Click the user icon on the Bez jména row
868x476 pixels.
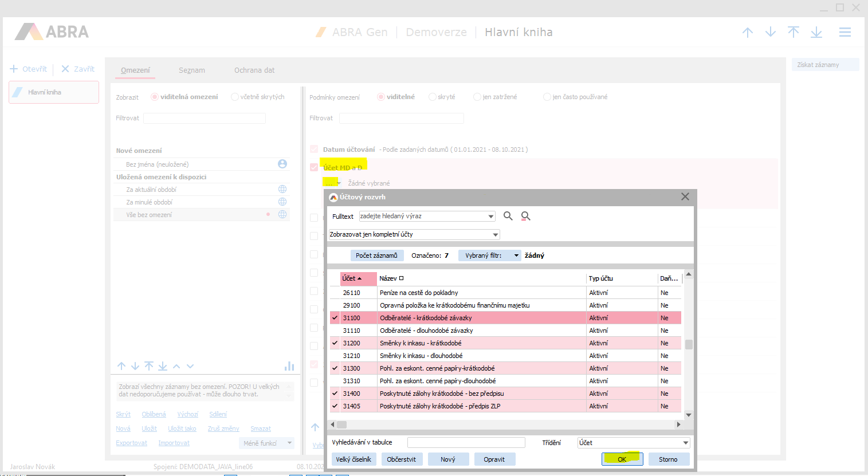pos(282,164)
